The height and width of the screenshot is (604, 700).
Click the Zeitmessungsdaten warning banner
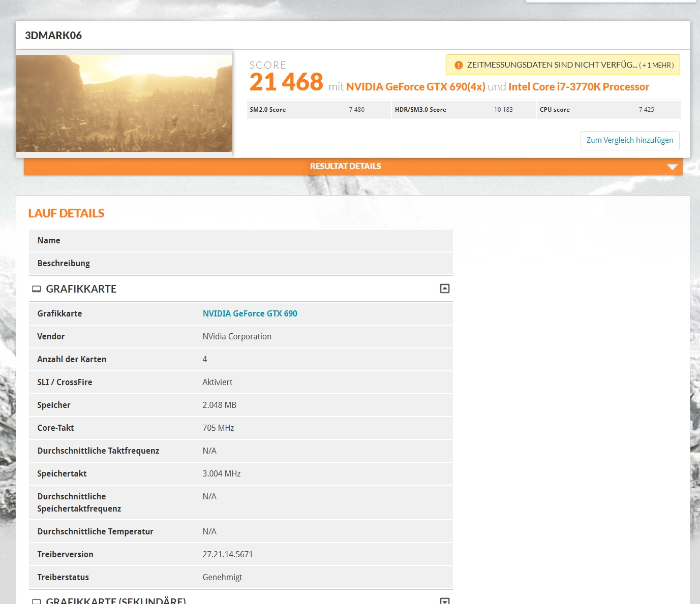[x=563, y=65]
